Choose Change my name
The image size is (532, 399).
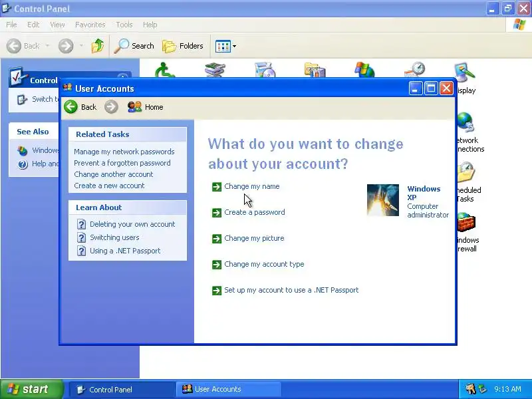point(252,186)
